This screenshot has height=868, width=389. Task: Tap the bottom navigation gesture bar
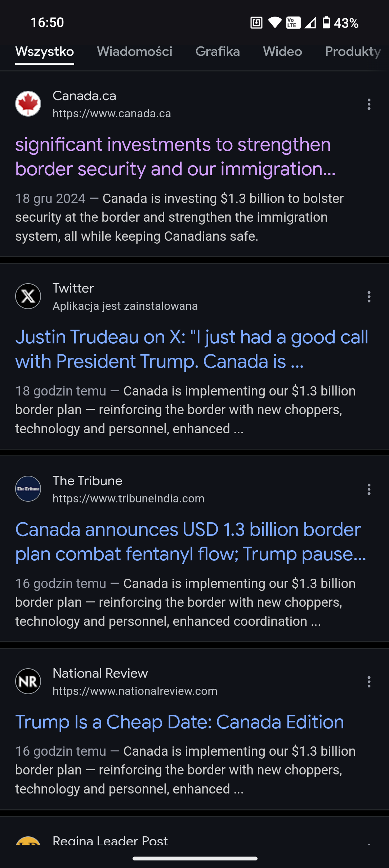pos(194,858)
